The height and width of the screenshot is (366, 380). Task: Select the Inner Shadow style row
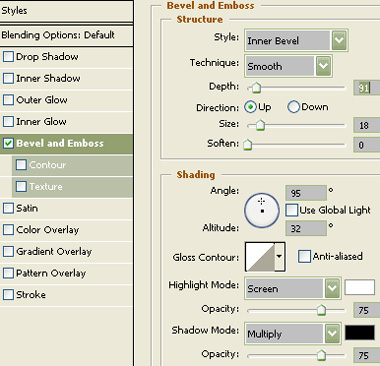pos(67,78)
